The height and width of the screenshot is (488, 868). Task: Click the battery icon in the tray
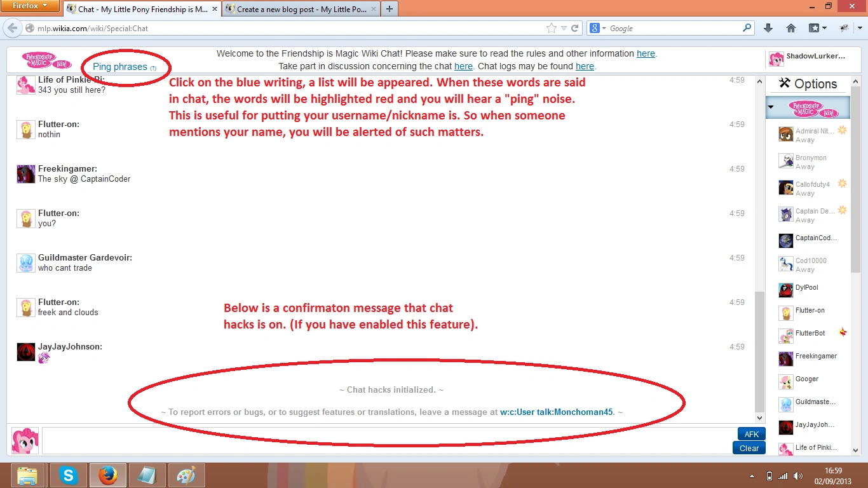coord(770,476)
